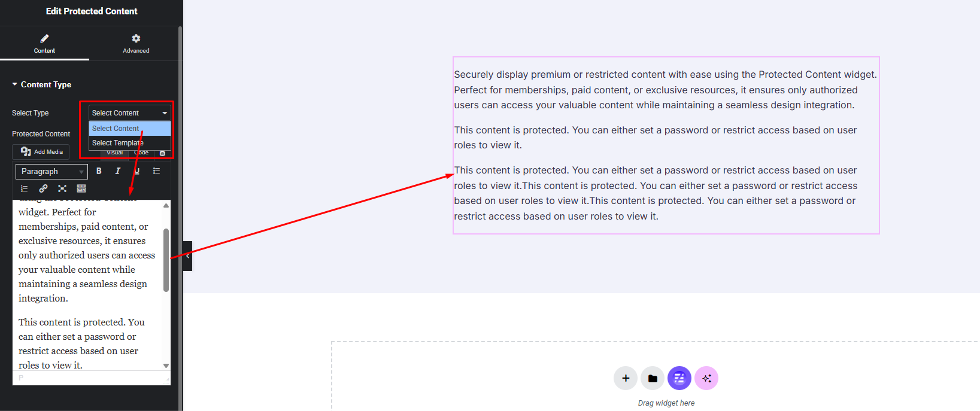Click the purple template kit icon
Viewport: 980px width, 411px height.
point(679,378)
